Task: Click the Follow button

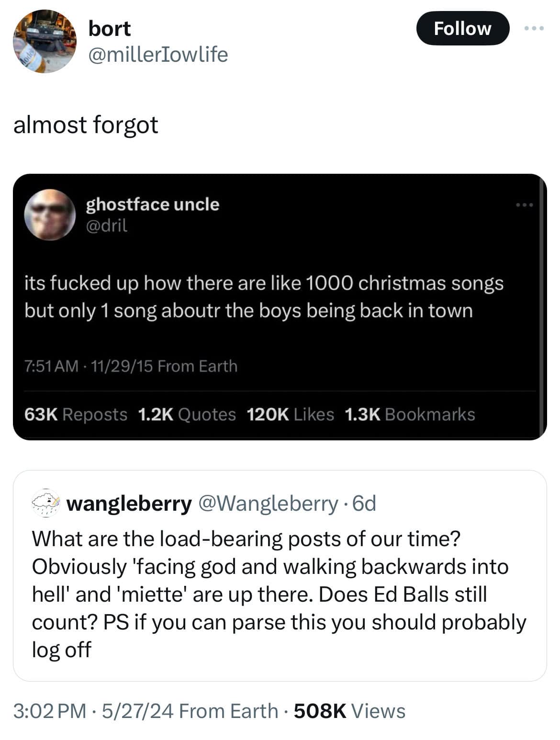Action: [462, 29]
